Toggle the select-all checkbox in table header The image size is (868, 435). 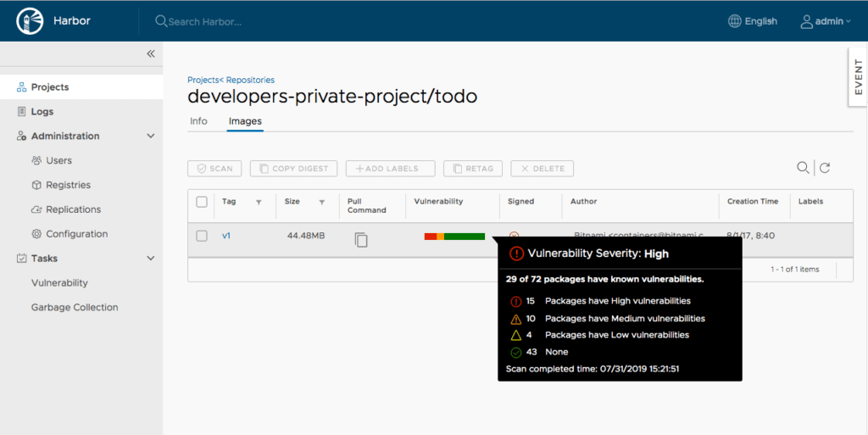click(x=202, y=202)
